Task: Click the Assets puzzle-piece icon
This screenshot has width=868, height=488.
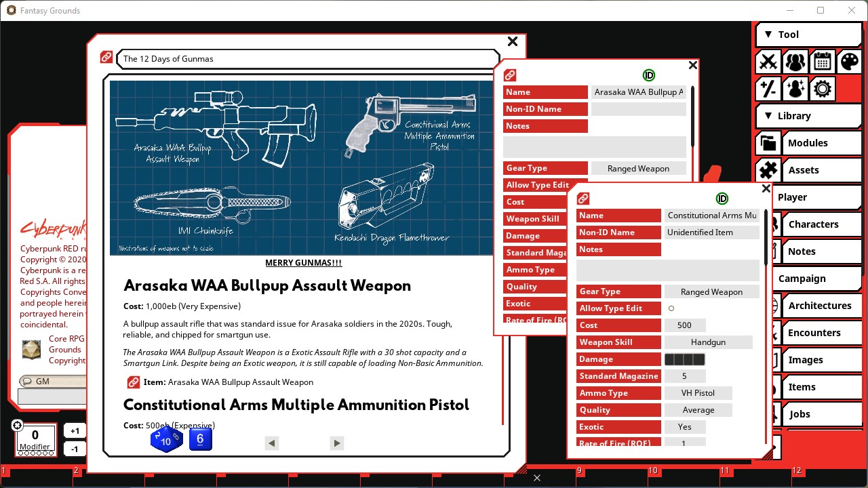Action: coord(768,170)
